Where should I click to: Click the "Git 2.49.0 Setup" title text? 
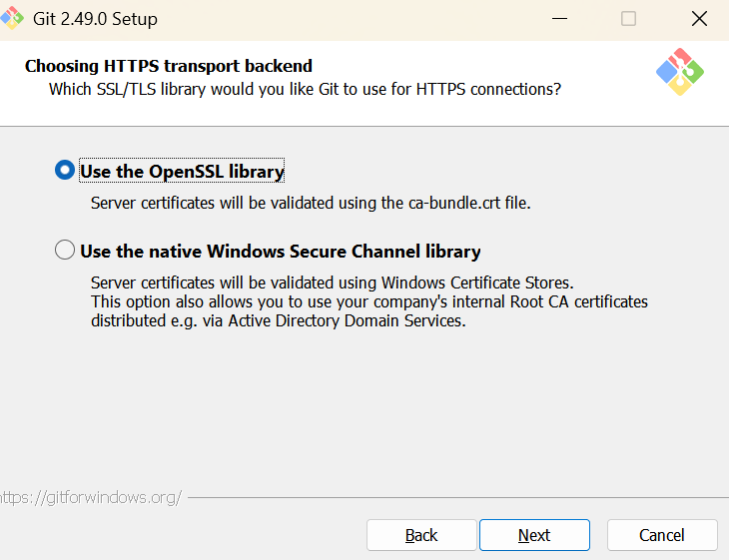pos(95,19)
